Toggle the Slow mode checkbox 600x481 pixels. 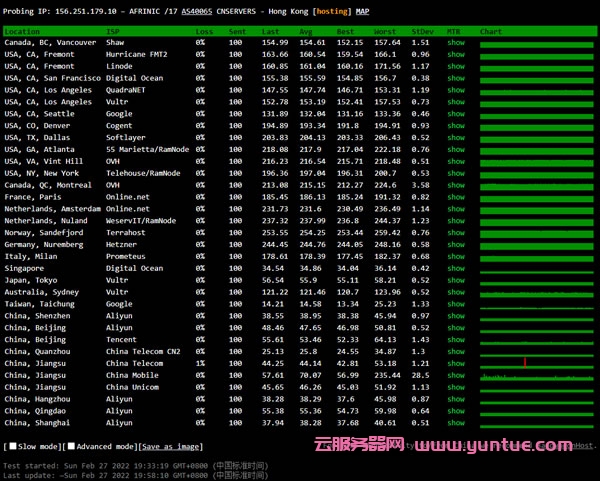(8, 447)
